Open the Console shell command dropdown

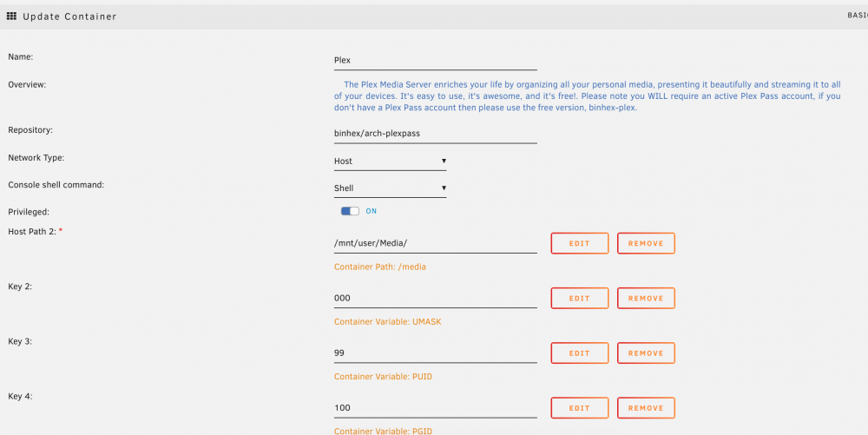coord(391,188)
